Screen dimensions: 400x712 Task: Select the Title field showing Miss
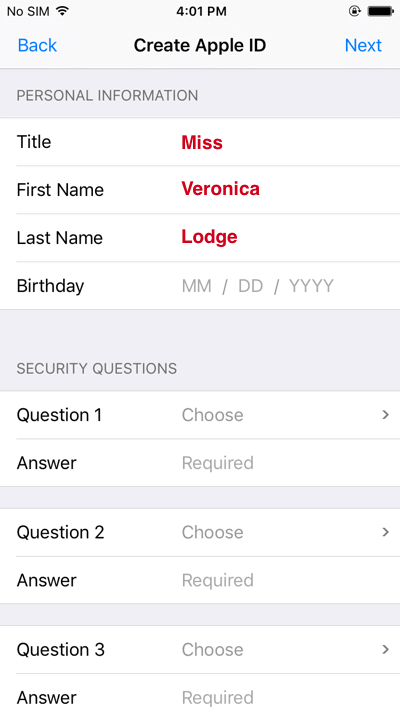pyautogui.click(x=200, y=142)
